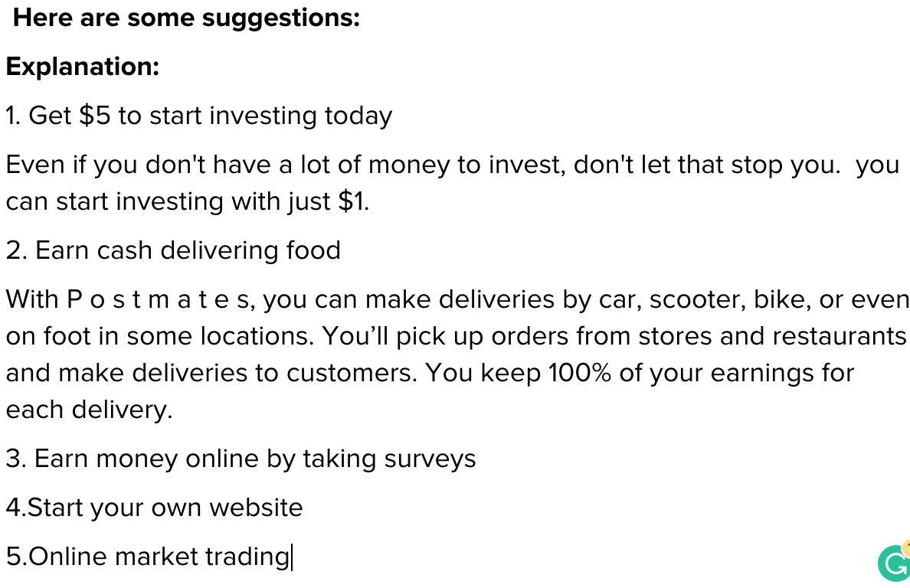Click 'Earn money online by taking surveys'
The height and width of the screenshot is (588, 910).
click(x=241, y=459)
